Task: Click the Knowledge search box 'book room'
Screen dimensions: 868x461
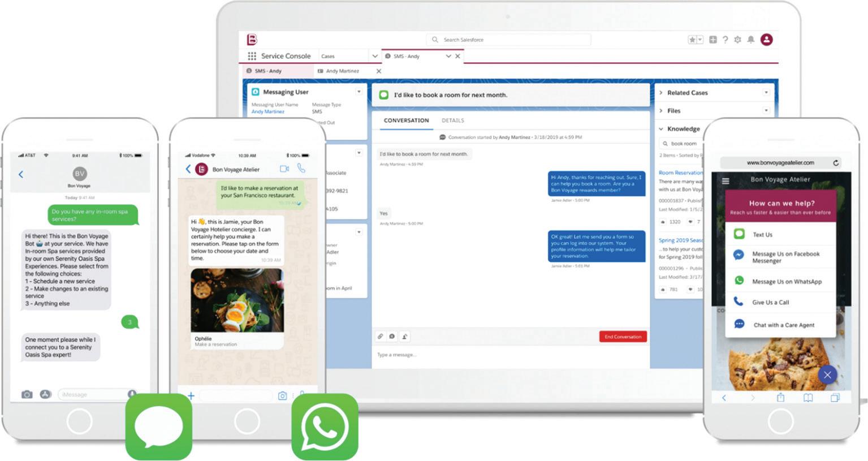Action: point(681,144)
